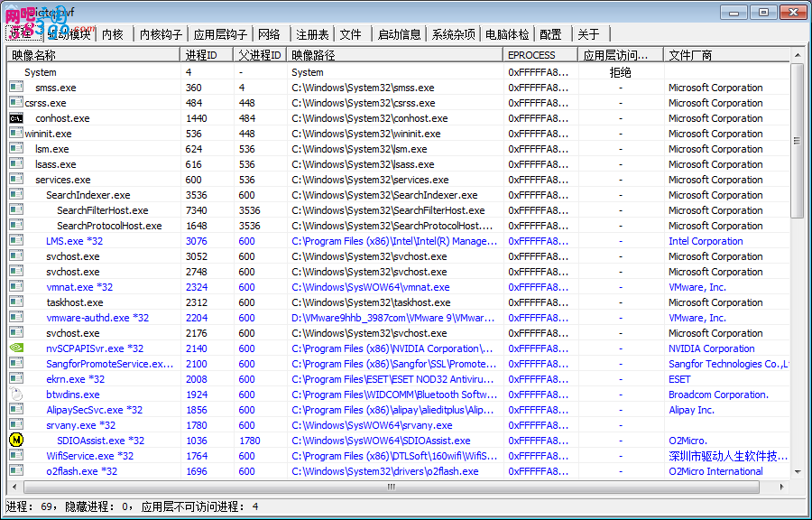Select the 内核 tab
This screenshot has height=520, width=812.
(x=113, y=34)
